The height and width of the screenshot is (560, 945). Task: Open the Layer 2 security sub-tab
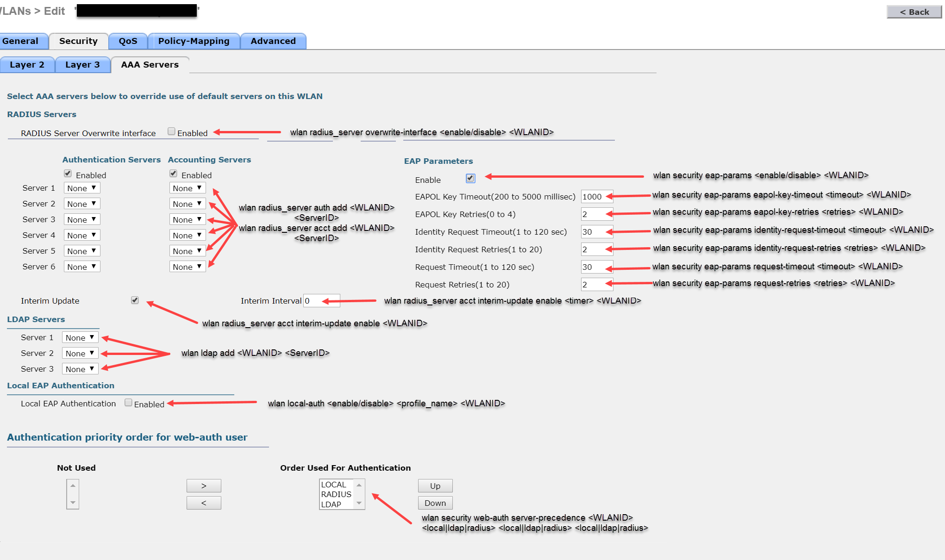point(27,65)
